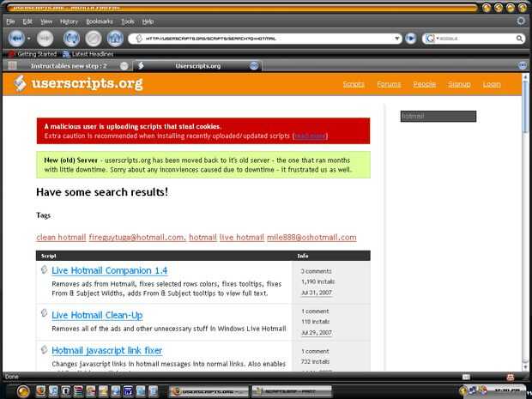Screen dimensions: 532x399
Task: Open the Tools menu
Action: pyautogui.click(x=128, y=21)
